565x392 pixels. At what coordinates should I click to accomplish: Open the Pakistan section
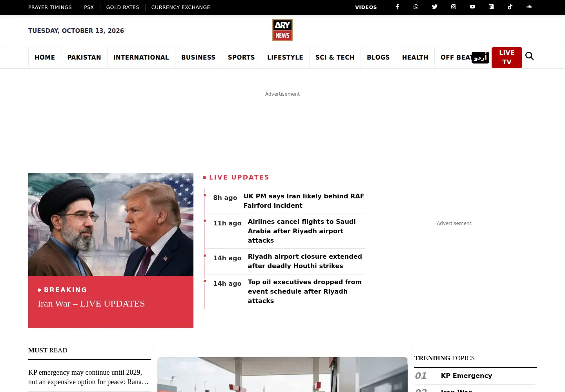coord(84,58)
